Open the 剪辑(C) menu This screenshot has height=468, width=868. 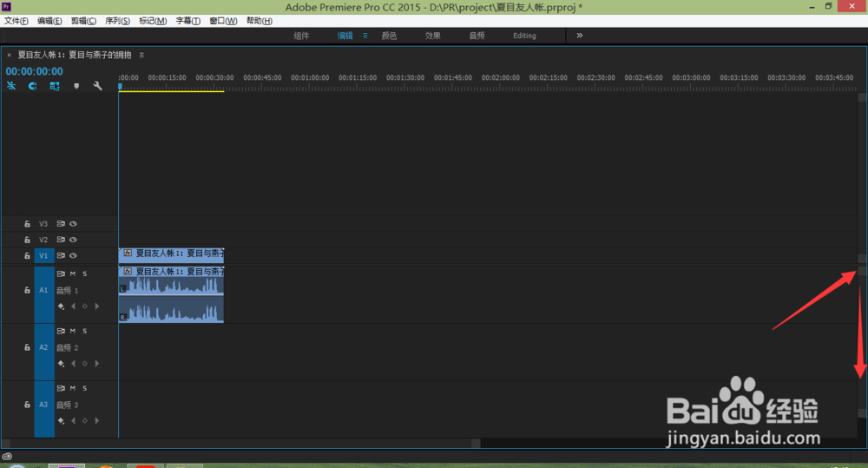83,21
